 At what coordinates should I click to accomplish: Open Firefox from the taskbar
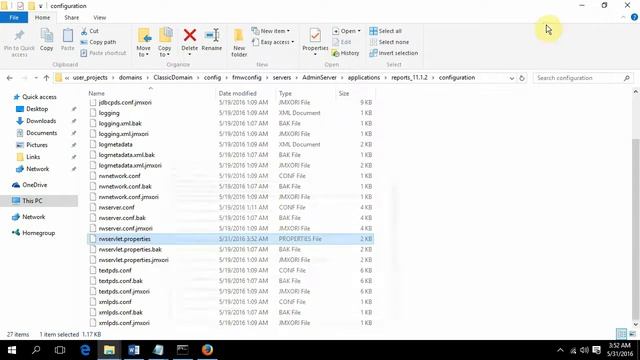pos(207,350)
